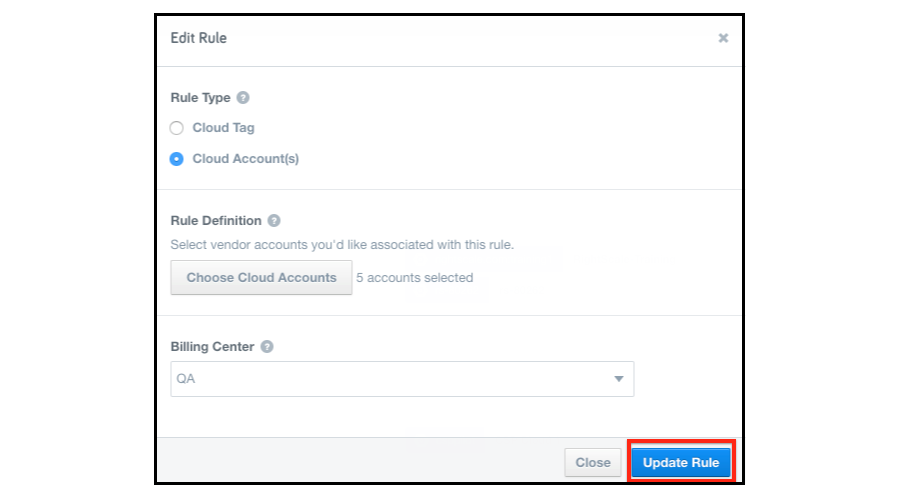Click the Billing Center section heading
Viewport: 900px width, 497px height.
(212, 347)
